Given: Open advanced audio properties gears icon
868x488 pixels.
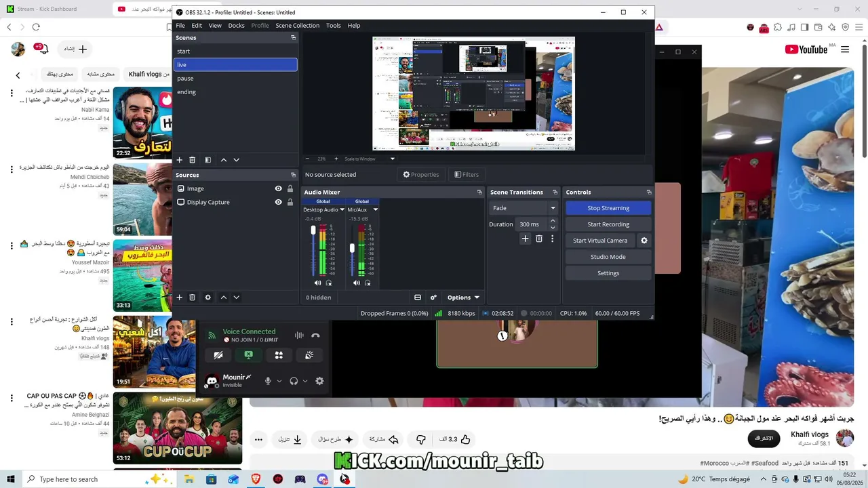Looking at the screenshot, I should (433, 298).
